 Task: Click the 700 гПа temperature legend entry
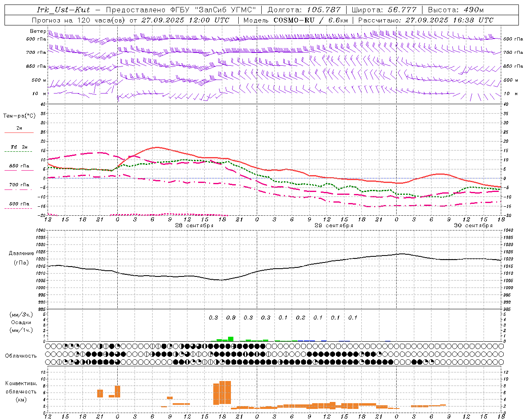19,185
